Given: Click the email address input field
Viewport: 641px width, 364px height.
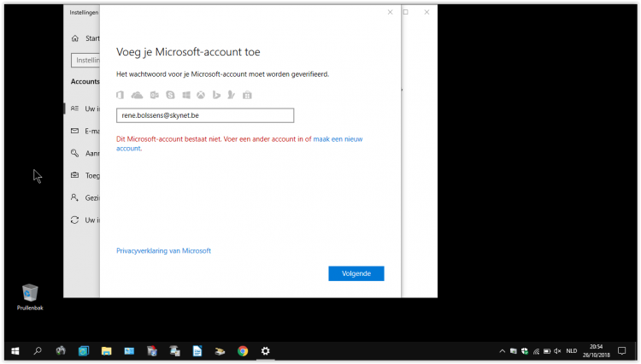Looking at the screenshot, I should coord(205,115).
